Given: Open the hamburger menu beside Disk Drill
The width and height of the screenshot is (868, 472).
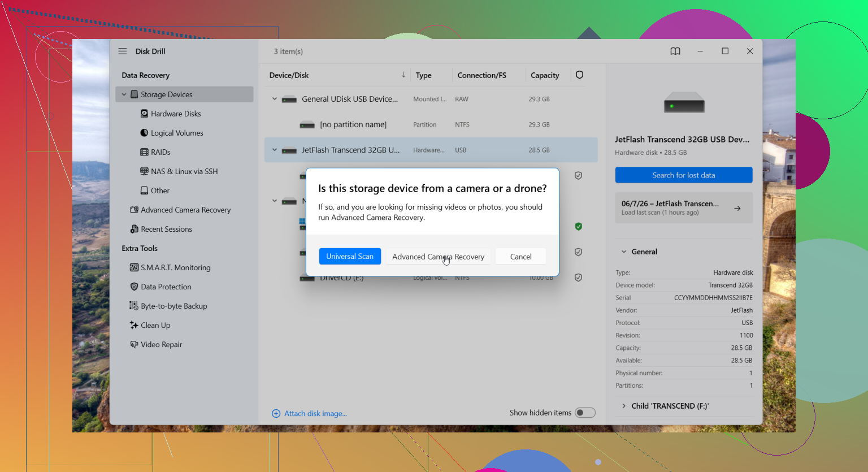Looking at the screenshot, I should 123,51.
